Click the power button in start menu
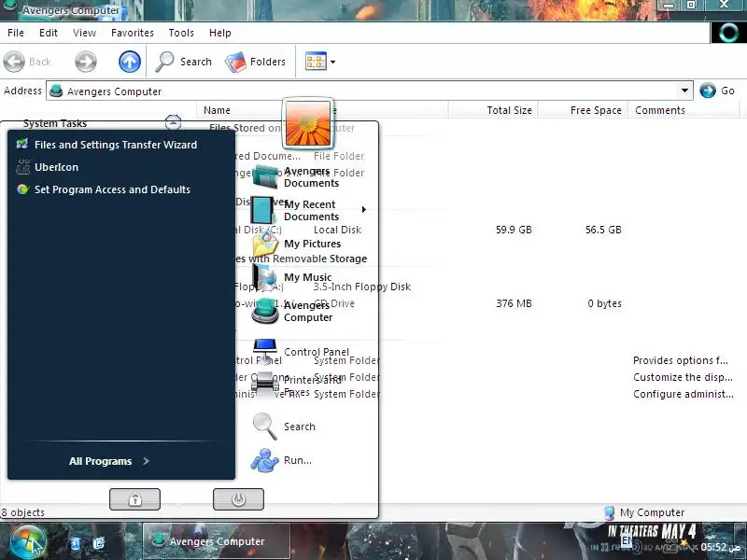Screen dimensions: 747x560 pos(238,499)
